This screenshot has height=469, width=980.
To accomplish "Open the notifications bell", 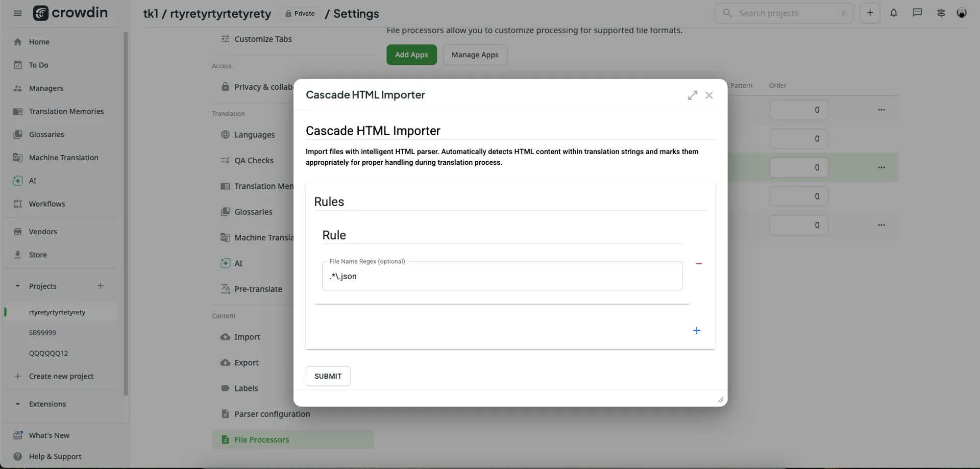I will click(x=894, y=13).
